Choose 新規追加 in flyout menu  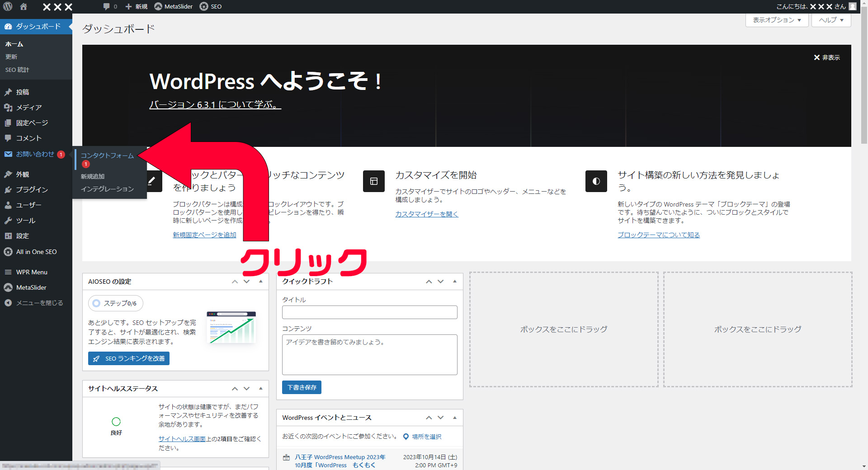pos(93,176)
